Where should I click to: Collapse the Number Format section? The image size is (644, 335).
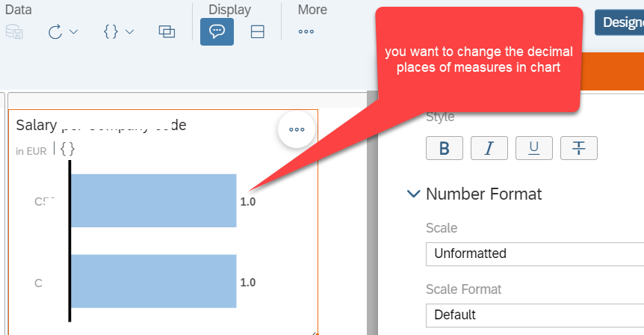tap(413, 194)
